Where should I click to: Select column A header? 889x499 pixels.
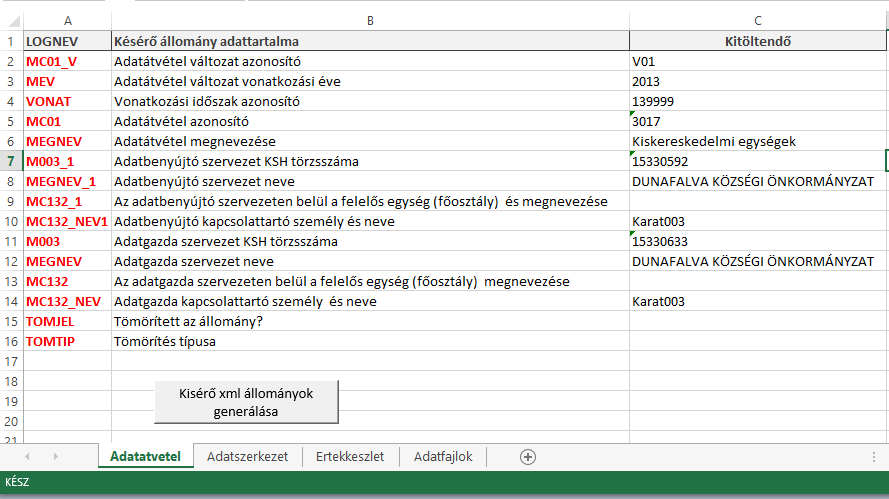point(67,21)
